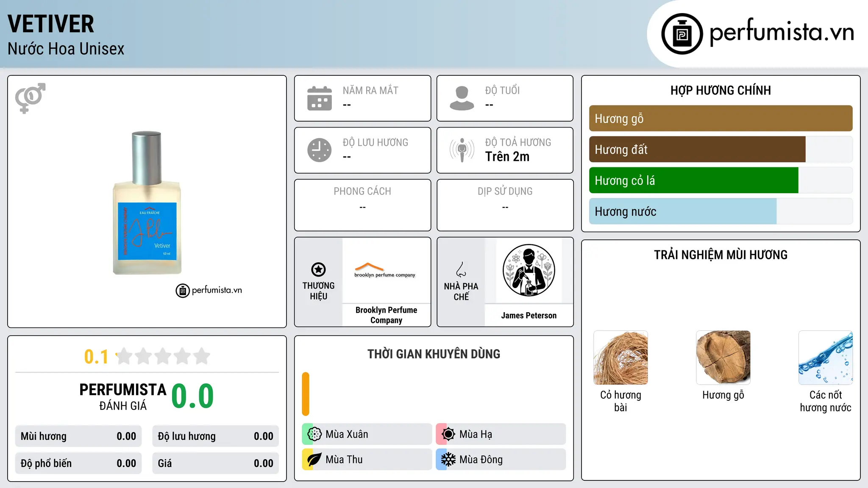
Task: Click the Mùa Xuân flower icon
Action: [x=314, y=434]
